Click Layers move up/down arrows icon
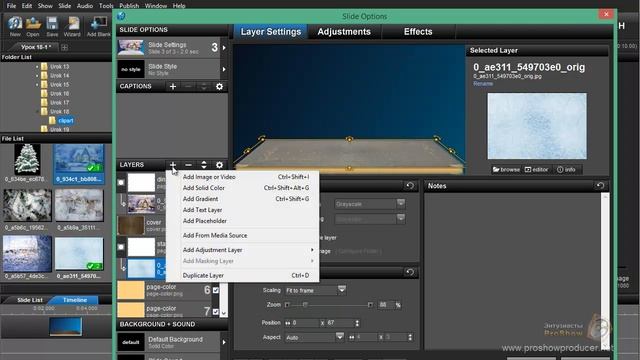Viewport: 640px width, 360px height. (204, 165)
